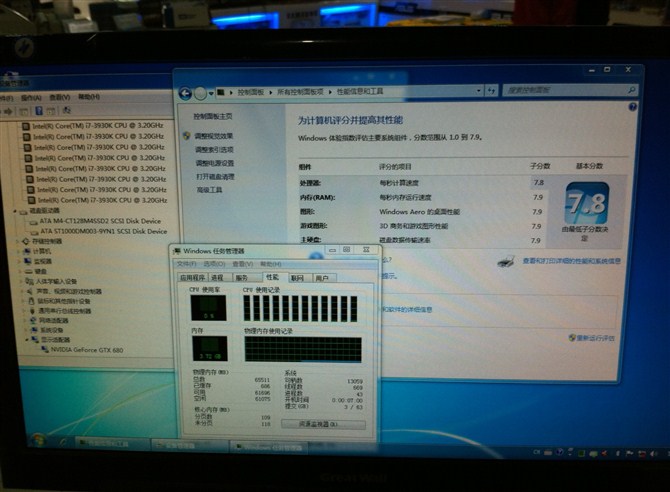Screen dimensions: 670x492
Task: Open the 打开磁盘清理 link
Action: [215, 177]
